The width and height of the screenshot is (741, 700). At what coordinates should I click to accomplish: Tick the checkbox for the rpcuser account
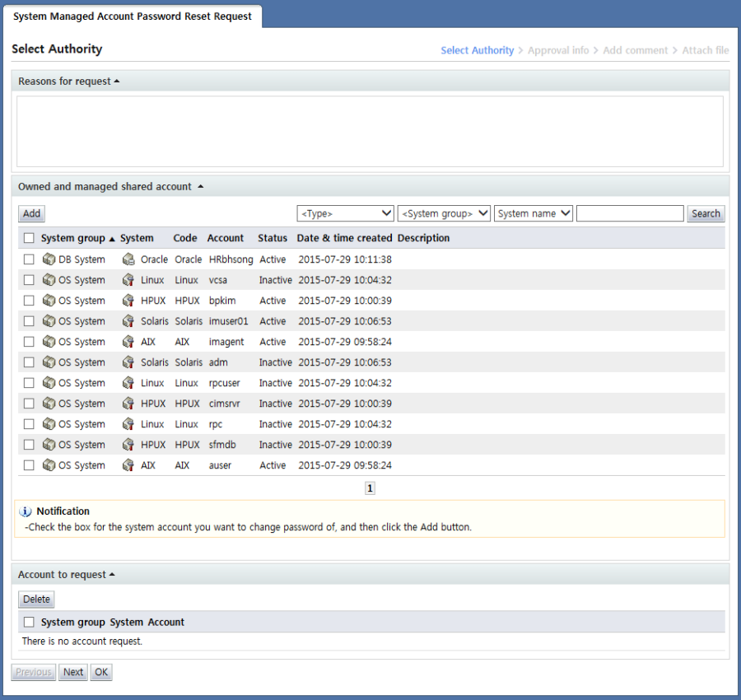coord(29,383)
